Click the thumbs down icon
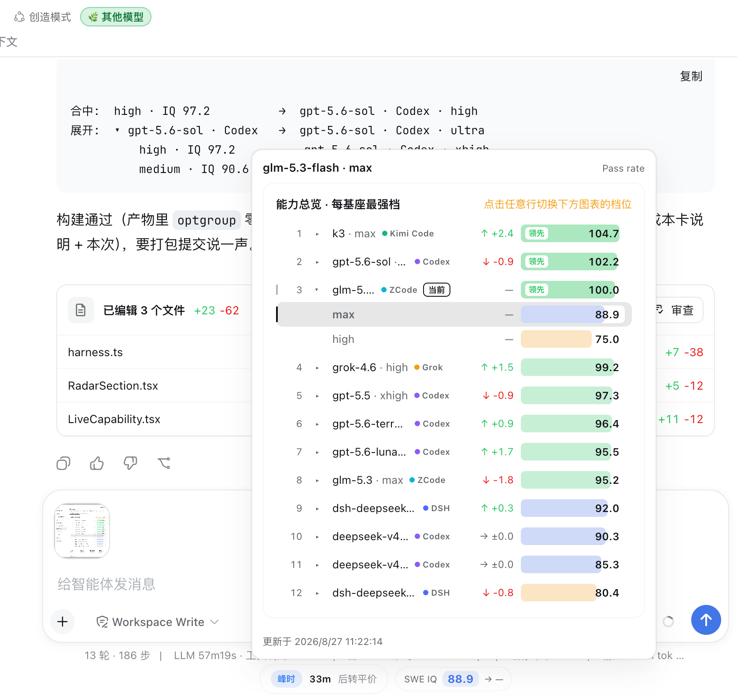 click(130, 463)
